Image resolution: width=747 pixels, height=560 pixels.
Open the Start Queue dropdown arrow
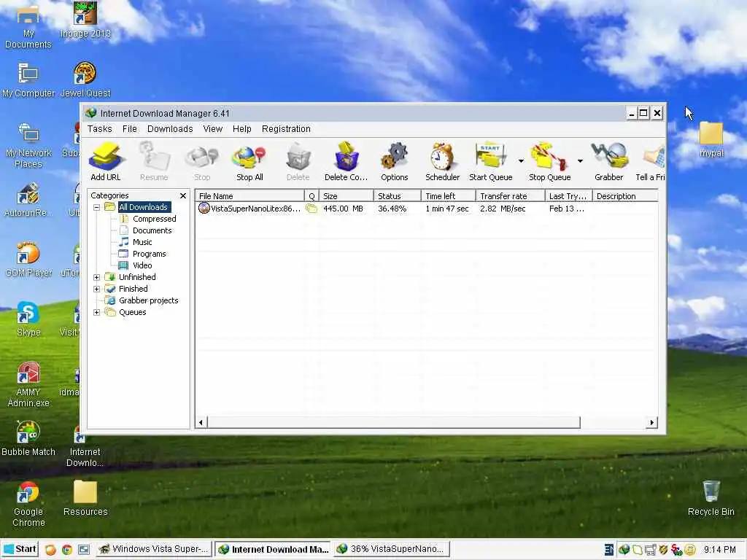521,161
